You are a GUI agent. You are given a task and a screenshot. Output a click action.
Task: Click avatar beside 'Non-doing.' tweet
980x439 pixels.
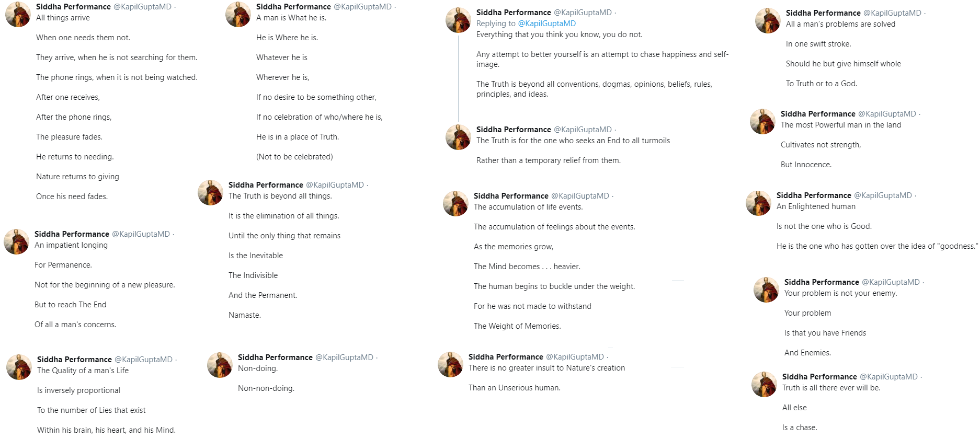pyautogui.click(x=220, y=365)
